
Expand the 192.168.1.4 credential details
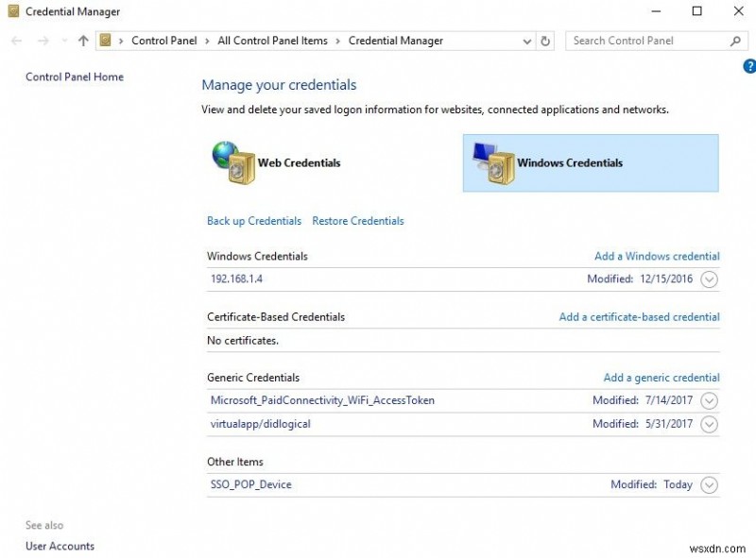coord(709,279)
